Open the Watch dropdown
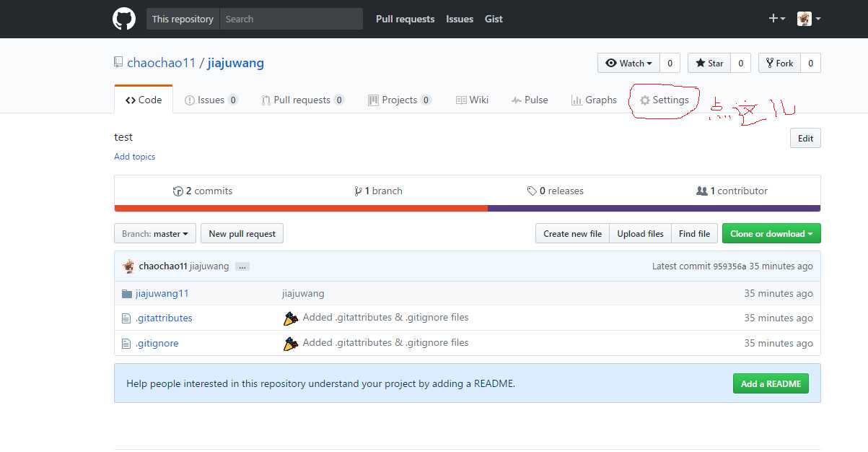This screenshot has width=868, height=452. click(x=629, y=64)
